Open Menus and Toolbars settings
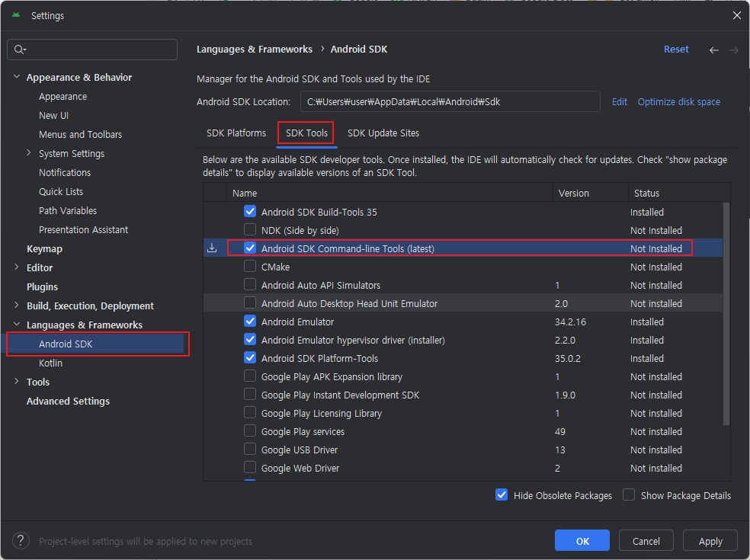Image resolution: width=750 pixels, height=560 pixels. point(80,134)
